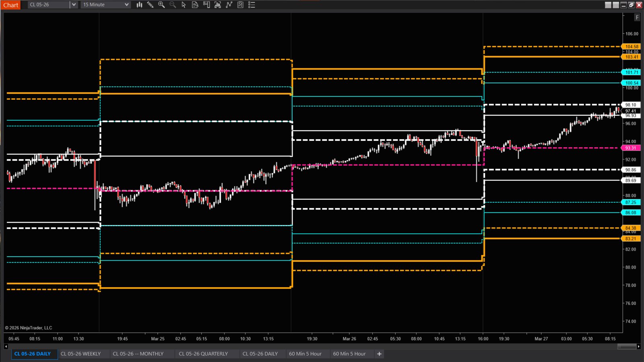644x362 pixels.
Task: Click the 97.41 current price marker
Action: pos(631,111)
